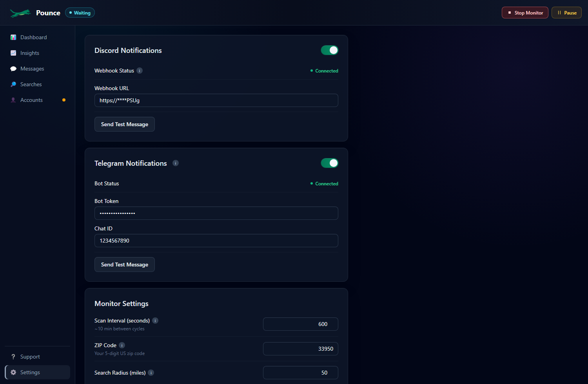588x384 pixels.
Task: Click the Scan Interval value 600
Action: (301, 324)
